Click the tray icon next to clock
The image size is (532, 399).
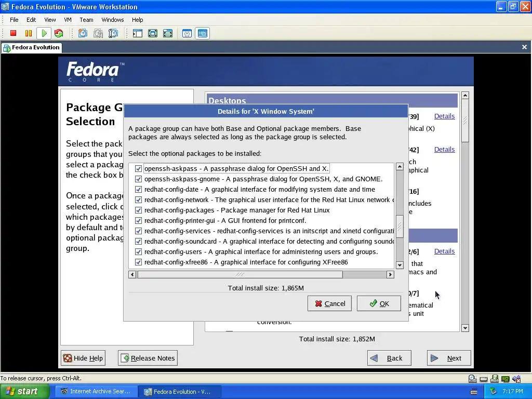(493, 392)
